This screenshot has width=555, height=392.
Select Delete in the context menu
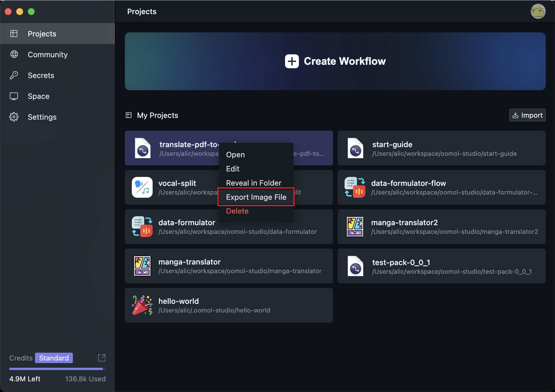(237, 211)
